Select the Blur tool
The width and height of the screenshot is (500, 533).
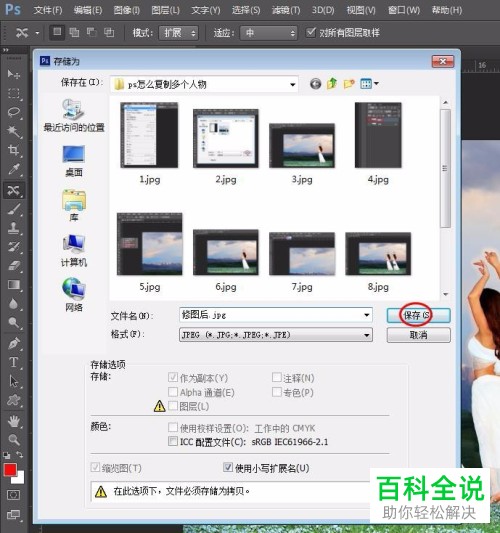(14, 303)
